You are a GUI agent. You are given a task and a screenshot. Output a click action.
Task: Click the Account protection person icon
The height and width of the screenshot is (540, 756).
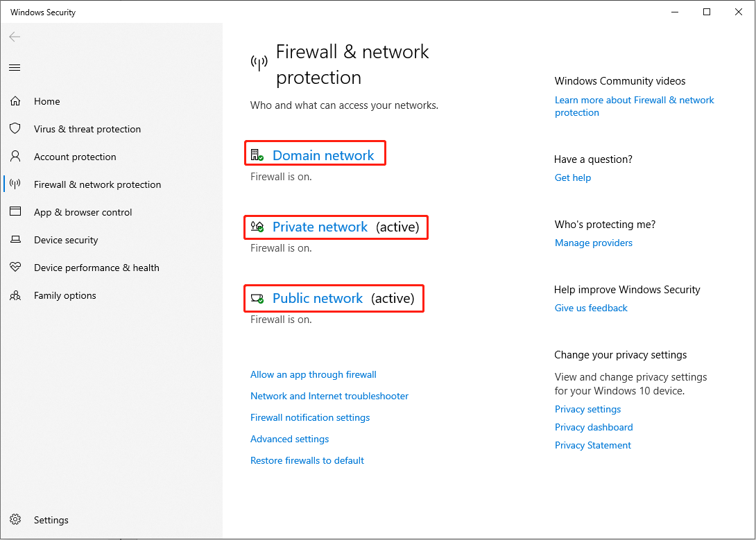(x=15, y=157)
